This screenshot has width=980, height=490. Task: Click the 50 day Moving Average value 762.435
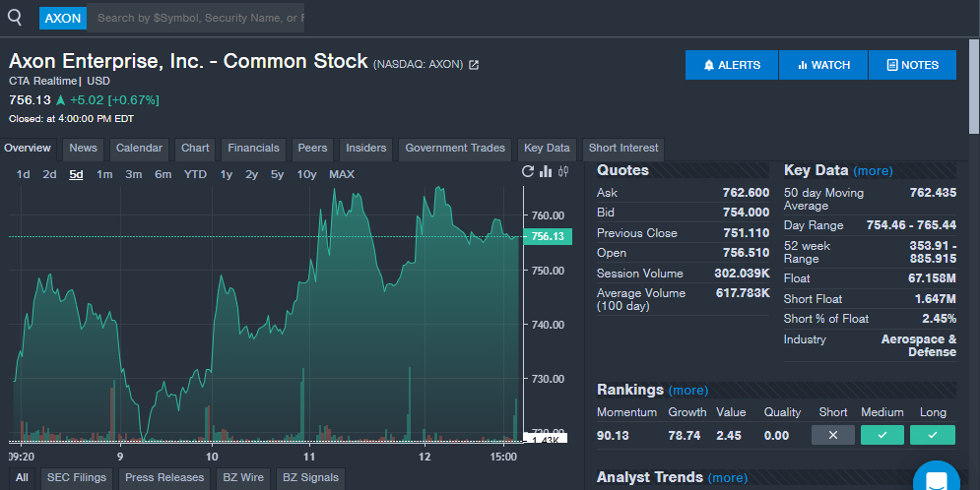point(933,193)
